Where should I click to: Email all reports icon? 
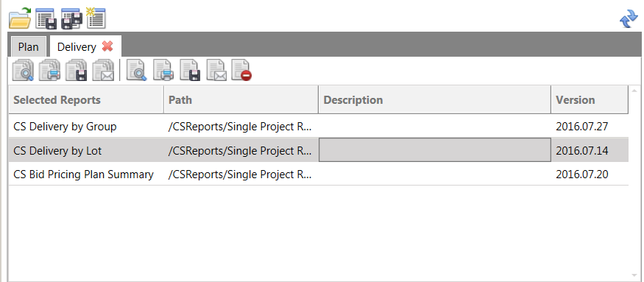[104, 70]
